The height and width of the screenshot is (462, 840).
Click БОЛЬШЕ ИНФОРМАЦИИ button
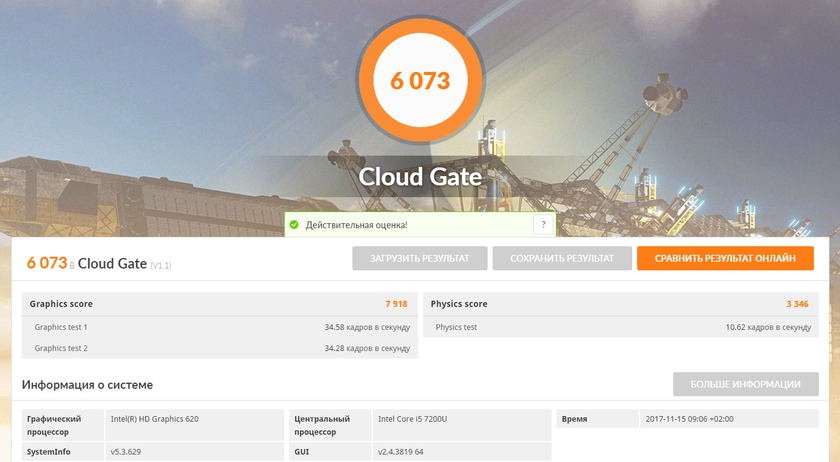743,384
